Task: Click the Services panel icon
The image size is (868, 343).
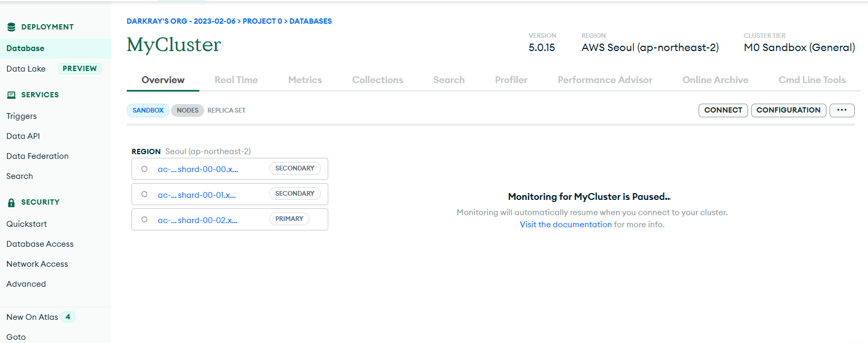Action: [x=11, y=95]
